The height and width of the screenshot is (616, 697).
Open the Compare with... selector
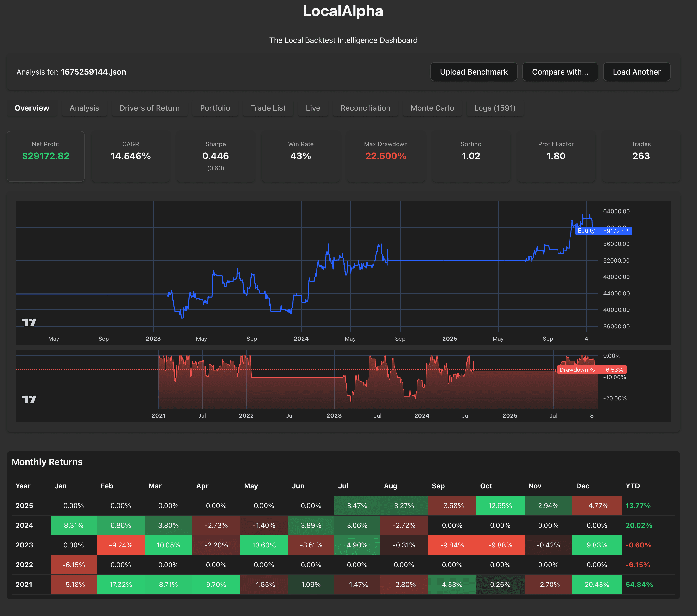click(x=560, y=72)
